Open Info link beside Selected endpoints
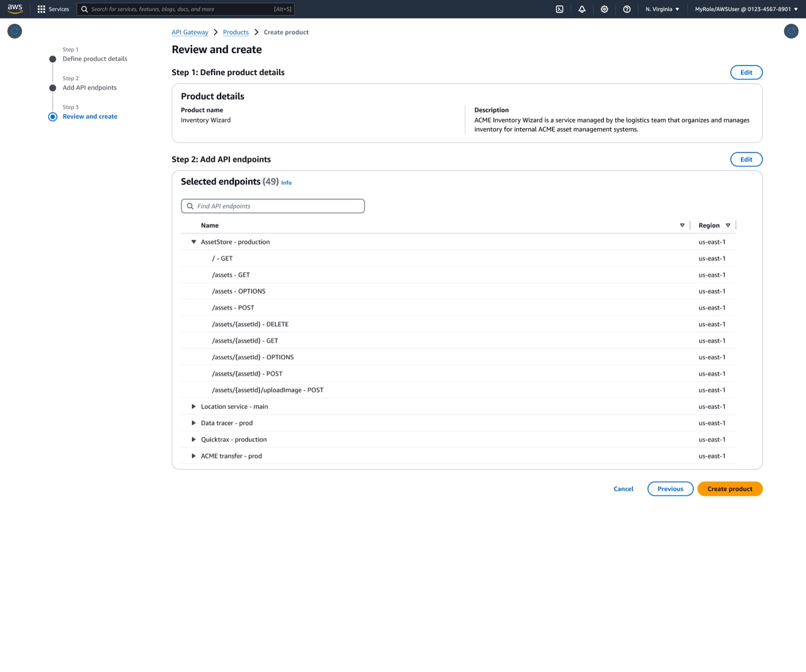The width and height of the screenshot is (806, 672). pos(286,183)
